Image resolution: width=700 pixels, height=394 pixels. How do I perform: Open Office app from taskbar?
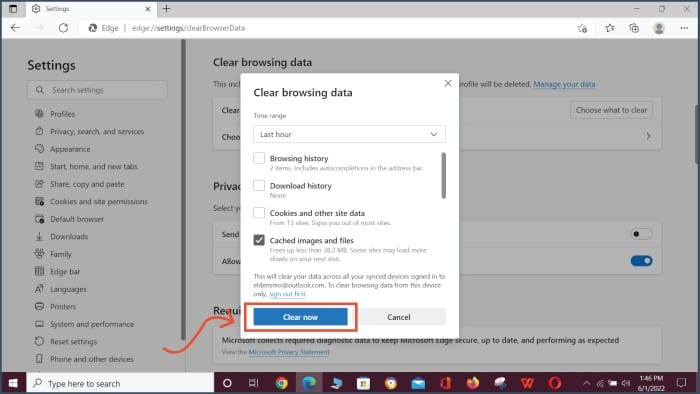point(446,383)
